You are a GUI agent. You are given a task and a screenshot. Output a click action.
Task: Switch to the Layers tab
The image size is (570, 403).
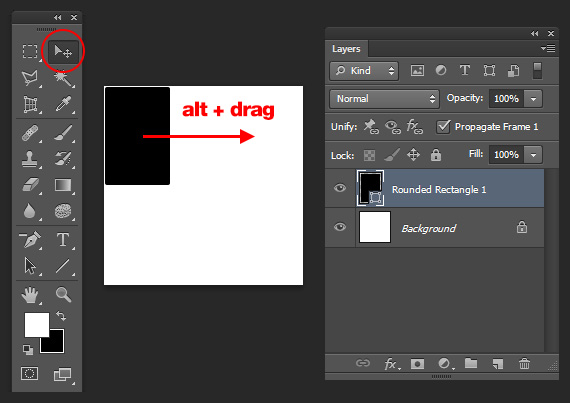(x=346, y=49)
